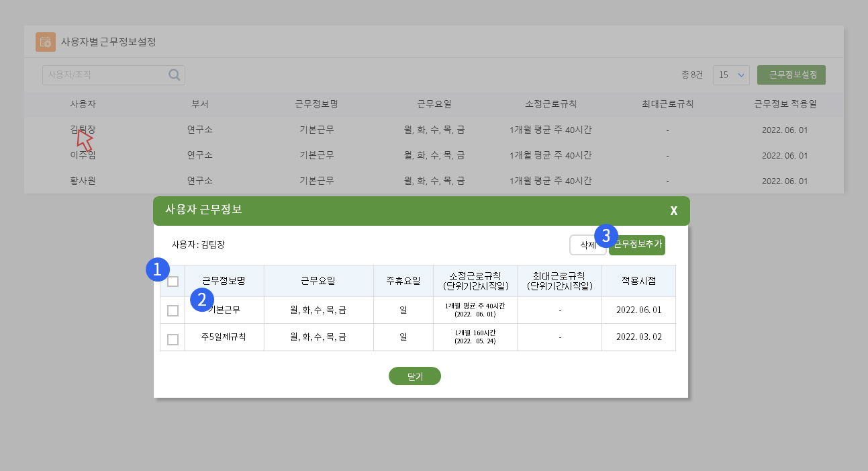Click the calendar icon beside 사용자별 근무정보설정 title
This screenshot has width=868, height=471.
coord(46,42)
